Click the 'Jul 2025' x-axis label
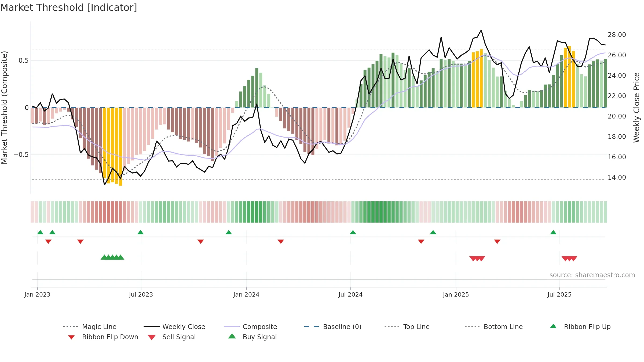The width and height of the screenshot is (644, 362). coord(559,294)
